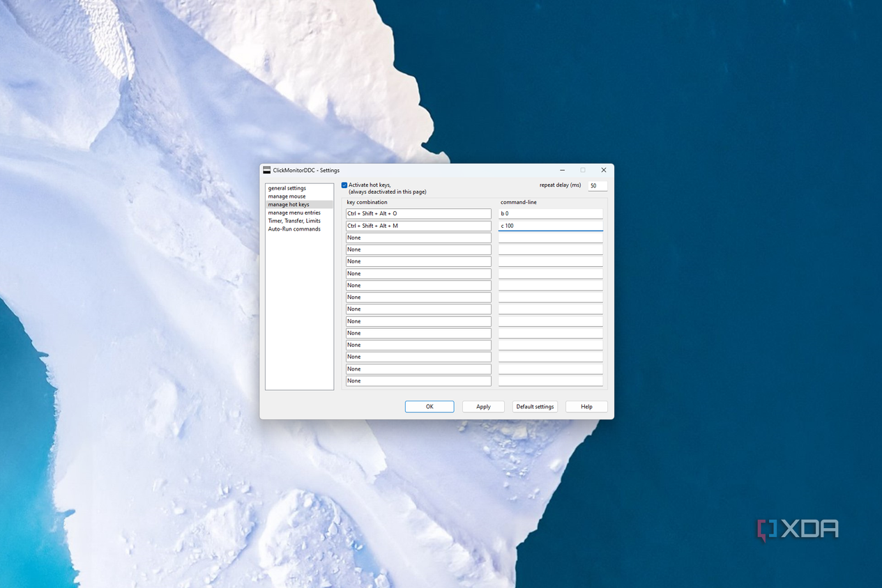Click the Apply button

[483, 407]
